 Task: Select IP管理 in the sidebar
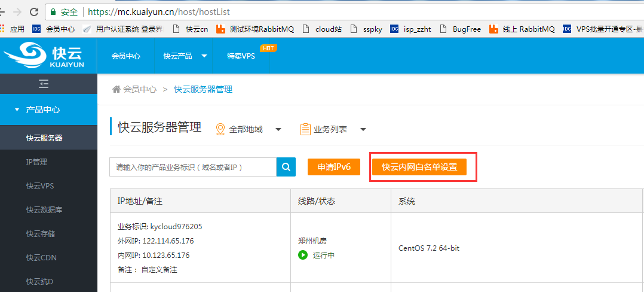click(36, 162)
